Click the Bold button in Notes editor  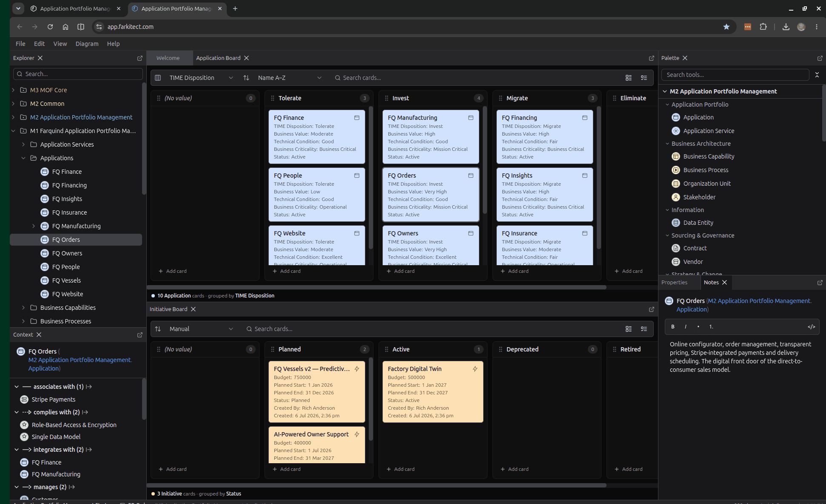click(673, 327)
